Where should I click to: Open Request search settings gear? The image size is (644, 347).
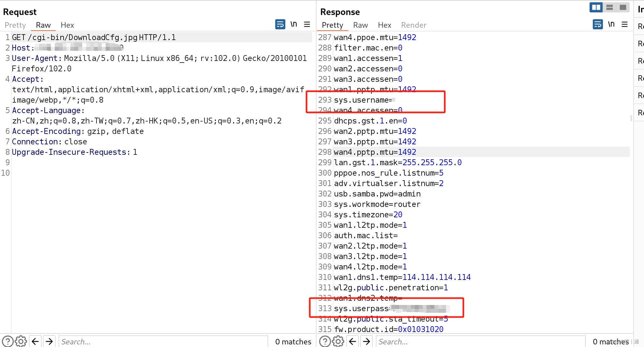click(21, 341)
